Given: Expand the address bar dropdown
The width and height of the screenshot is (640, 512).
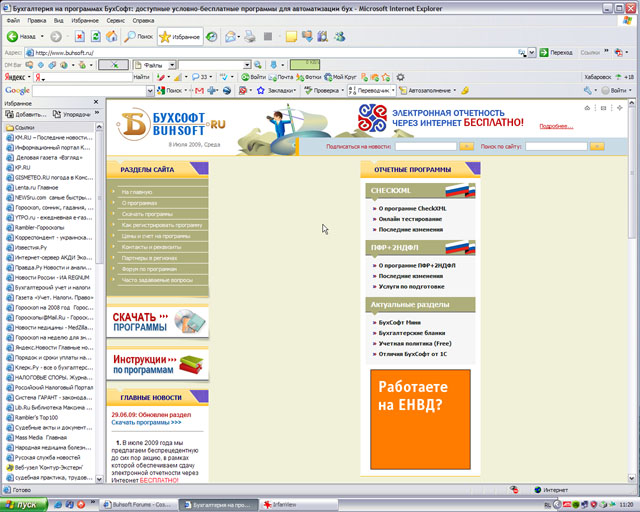Looking at the screenshot, I should [534, 52].
